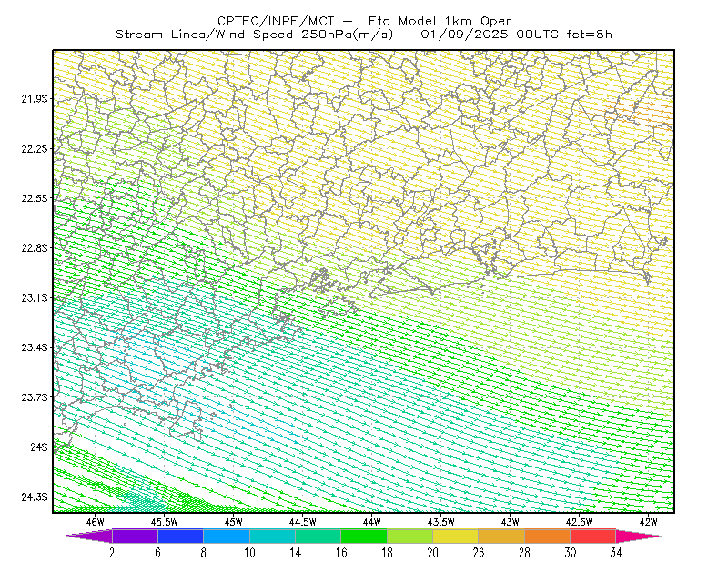The width and height of the screenshot is (728, 562).
Task: Click the color bar value label 26
Action: click(x=479, y=553)
